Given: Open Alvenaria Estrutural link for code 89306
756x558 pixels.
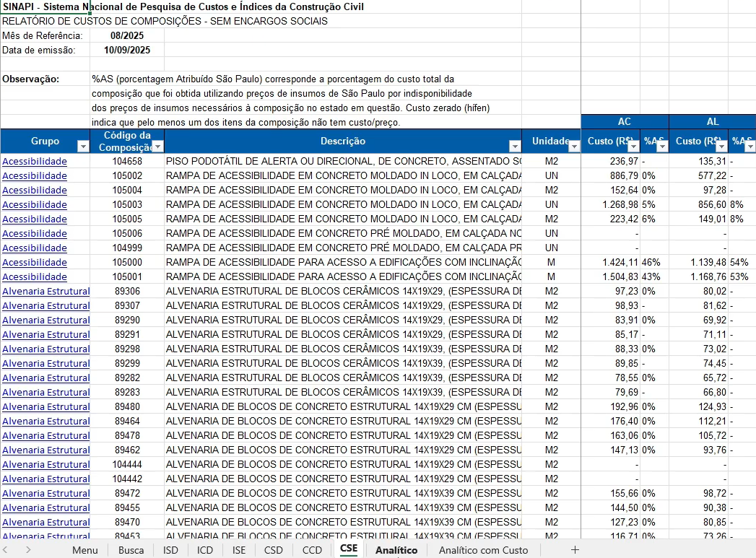Looking at the screenshot, I should (x=45, y=292).
